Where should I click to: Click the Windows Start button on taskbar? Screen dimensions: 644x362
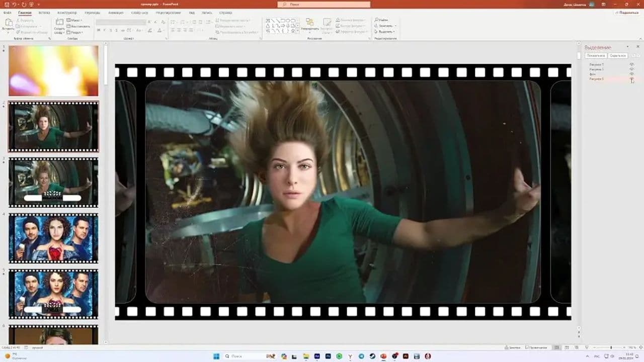point(216,356)
